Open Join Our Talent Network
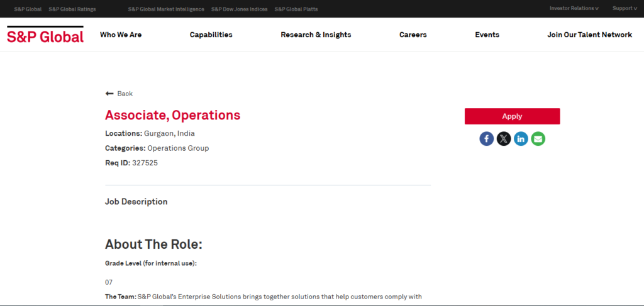 (x=589, y=35)
